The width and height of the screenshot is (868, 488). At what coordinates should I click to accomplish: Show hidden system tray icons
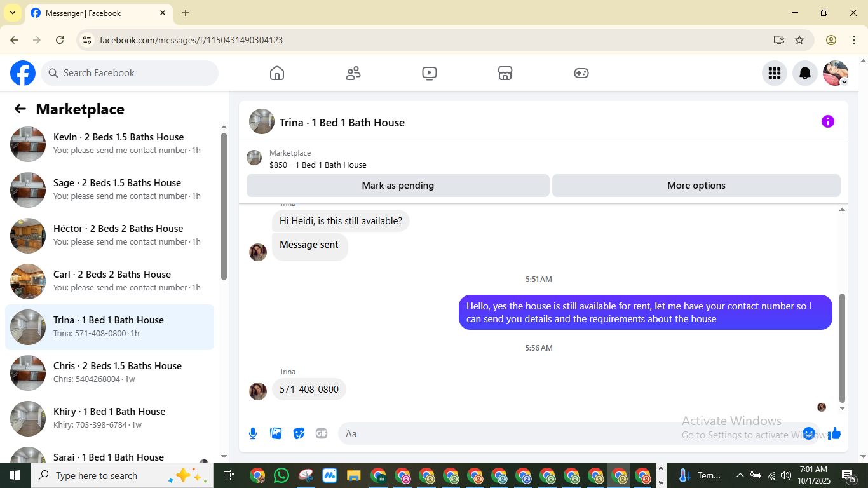740,475
